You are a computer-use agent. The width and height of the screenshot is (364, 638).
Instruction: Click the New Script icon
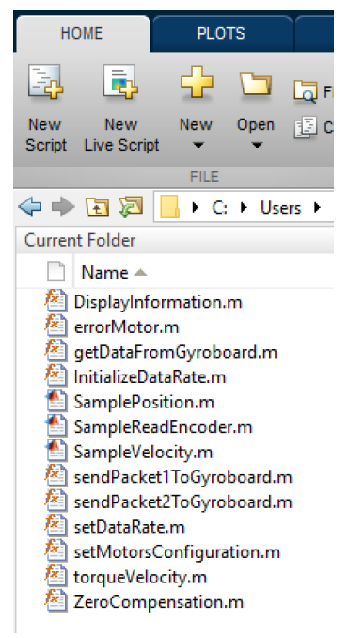[x=45, y=82]
